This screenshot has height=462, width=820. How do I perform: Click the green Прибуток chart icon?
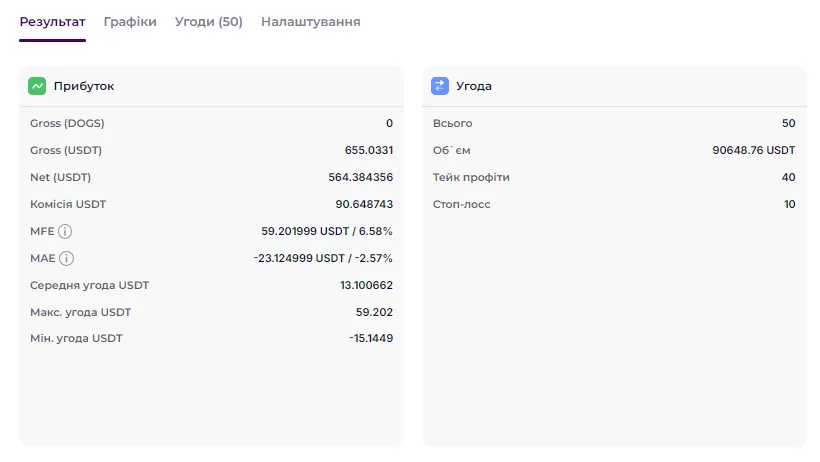37,86
